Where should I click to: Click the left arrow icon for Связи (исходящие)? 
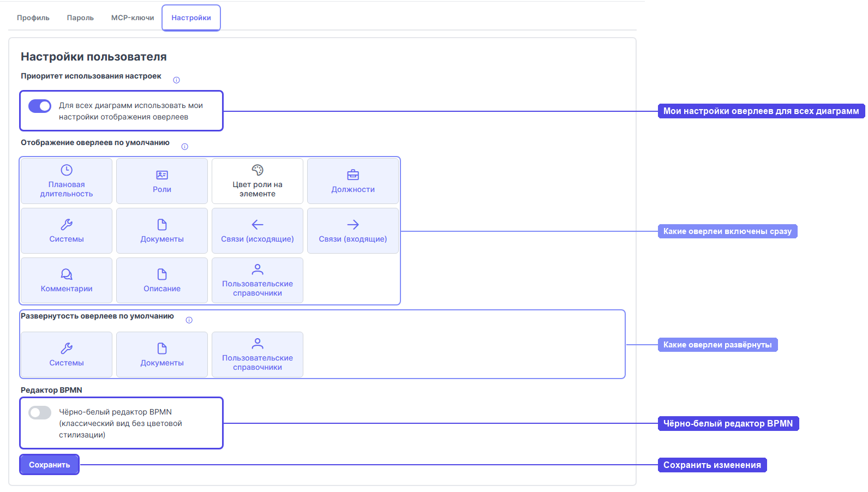pos(258,225)
